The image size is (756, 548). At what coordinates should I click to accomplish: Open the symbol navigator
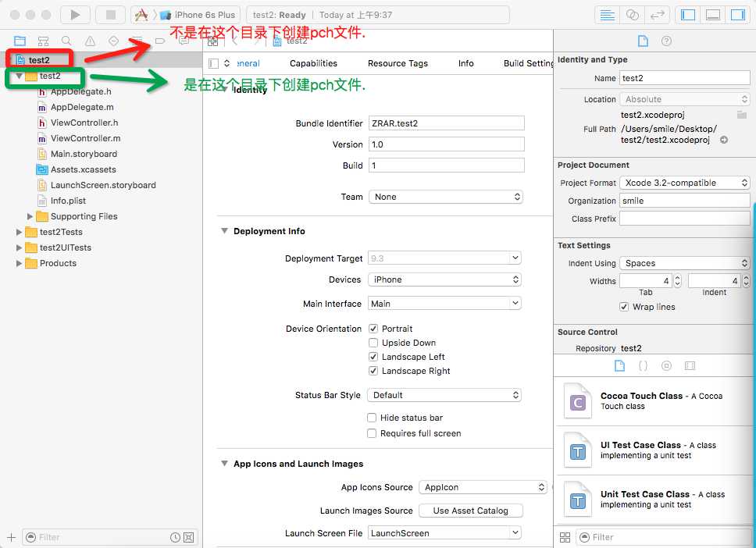point(44,41)
